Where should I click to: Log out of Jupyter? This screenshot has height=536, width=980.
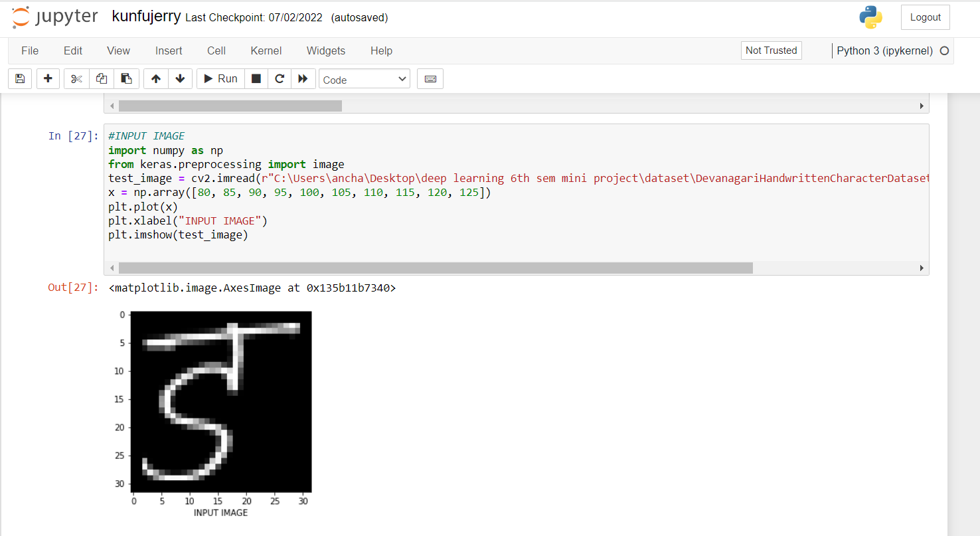(925, 17)
